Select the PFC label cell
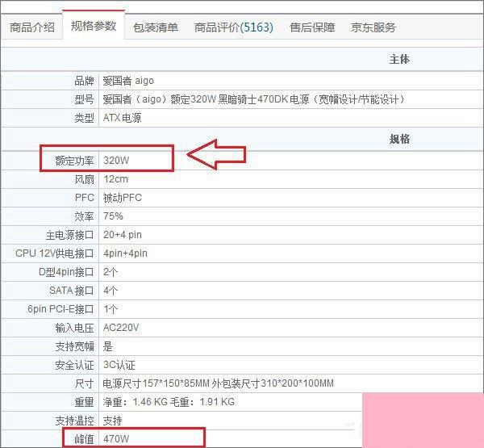This screenshot has height=448, width=484. pos(84,198)
